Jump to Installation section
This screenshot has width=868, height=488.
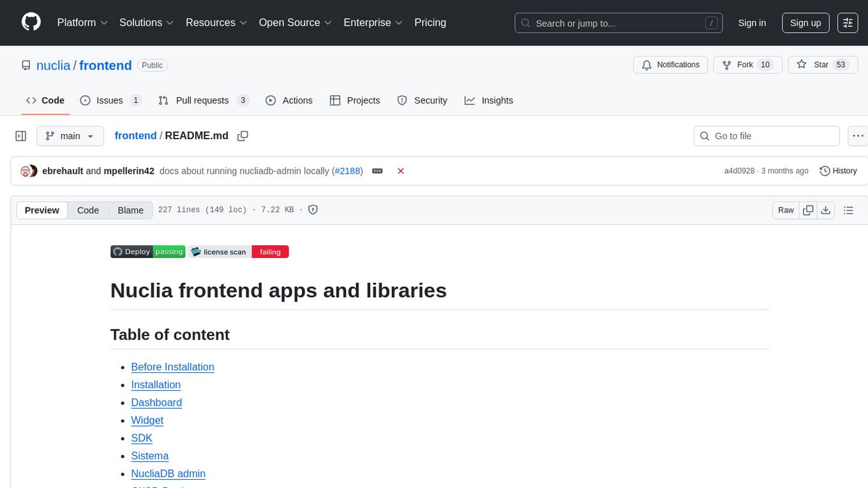[x=156, y=385]
